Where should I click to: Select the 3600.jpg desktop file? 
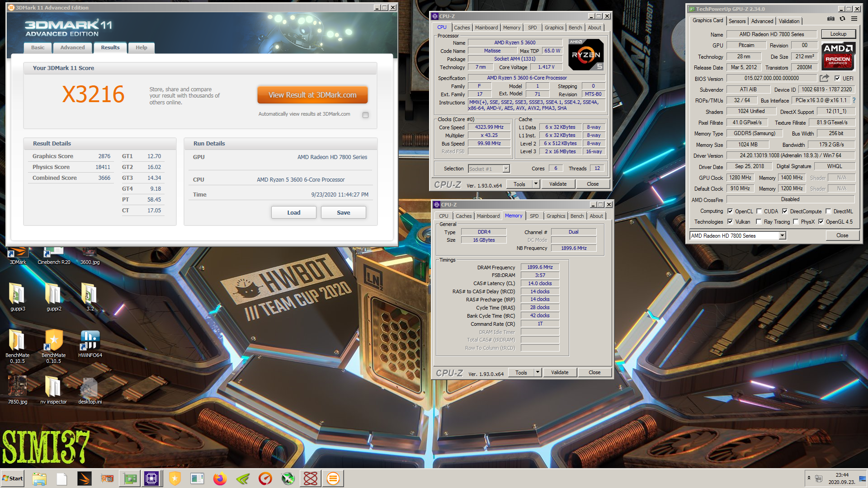point(90,256)
